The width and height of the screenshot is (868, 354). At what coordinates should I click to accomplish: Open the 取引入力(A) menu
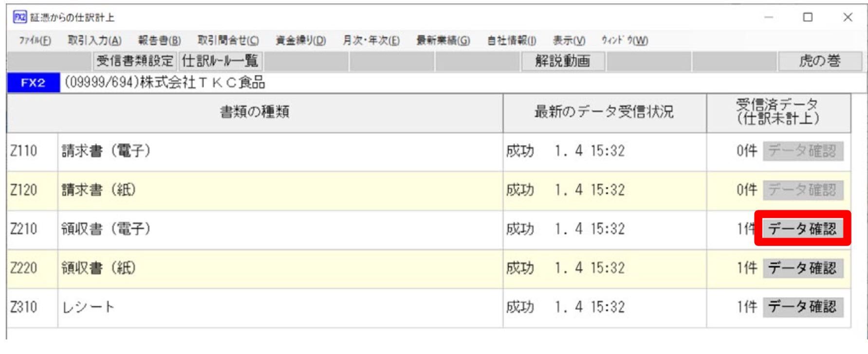point(94,41)
